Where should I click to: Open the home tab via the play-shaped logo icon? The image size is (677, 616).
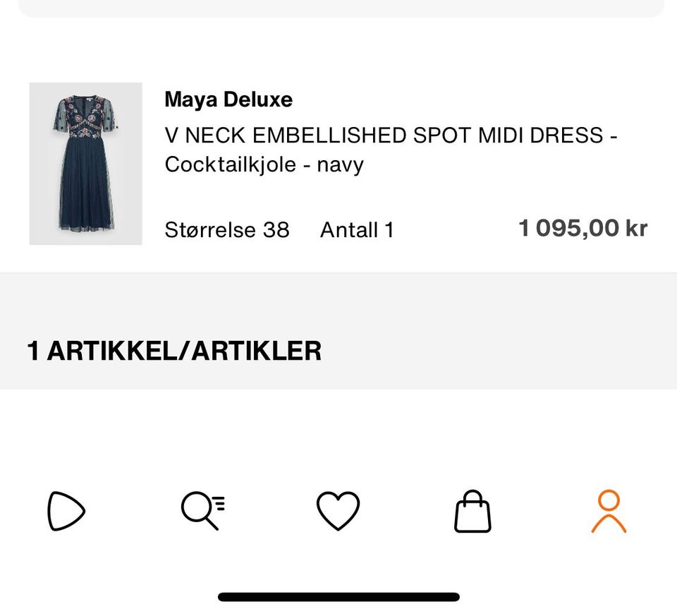point(65,511)
